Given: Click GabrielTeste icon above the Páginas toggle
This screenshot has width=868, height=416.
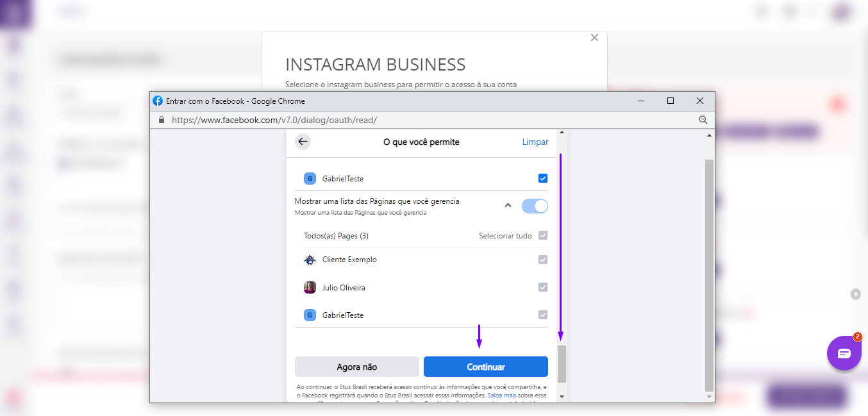Looking at the screenshot, I should [x=310, y=178].
